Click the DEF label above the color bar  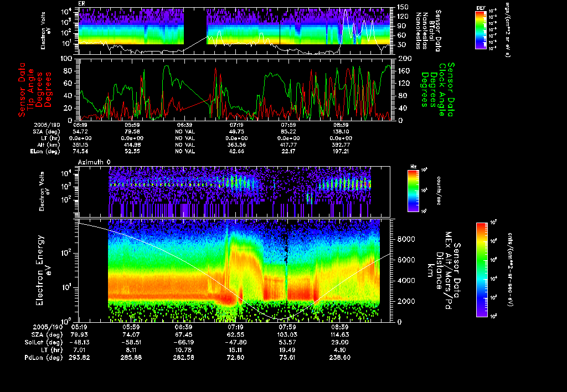(481, 8)
